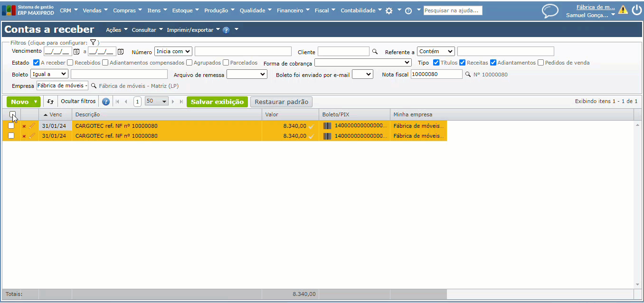Screen dimensions: 644x303
Task: Click the Empresa input field
Action: click(62, 85)
